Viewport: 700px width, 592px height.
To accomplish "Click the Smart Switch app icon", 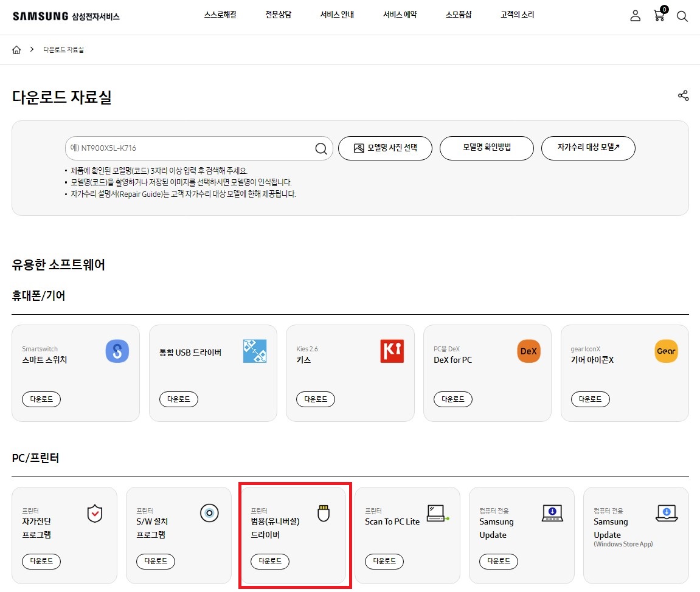I will pyautogui.click(x=117, y=351).
